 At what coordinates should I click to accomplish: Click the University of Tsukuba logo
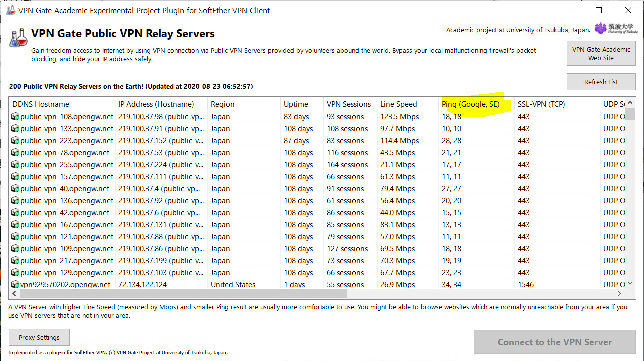[x=615, y=28]
